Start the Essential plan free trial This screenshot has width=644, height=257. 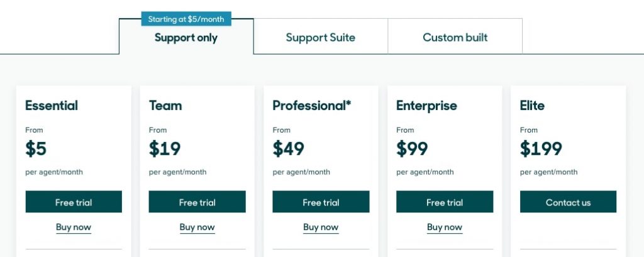(74, 202)
